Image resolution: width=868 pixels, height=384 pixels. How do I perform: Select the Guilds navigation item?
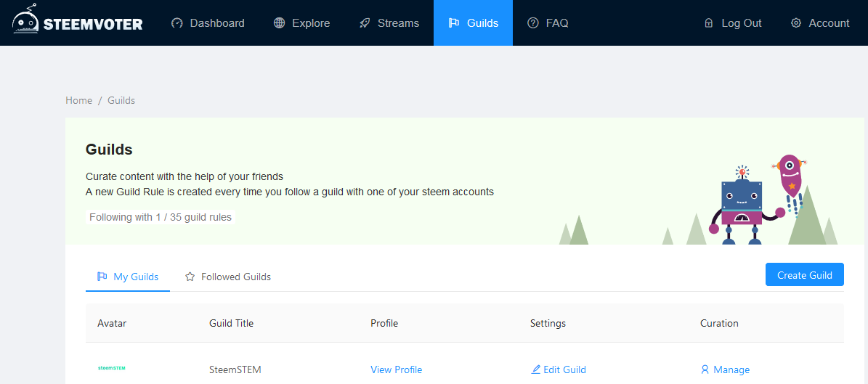[x=474, y=23]
